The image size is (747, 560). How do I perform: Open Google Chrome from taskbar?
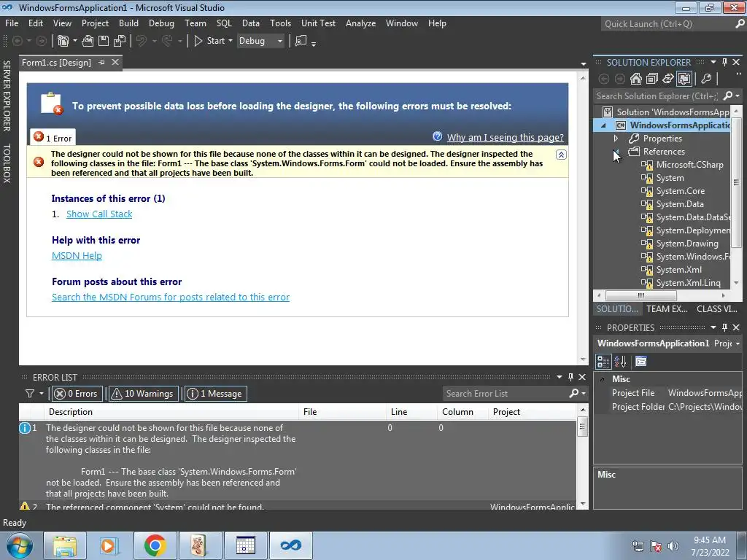pyautogui.click(x=155, y=545)
